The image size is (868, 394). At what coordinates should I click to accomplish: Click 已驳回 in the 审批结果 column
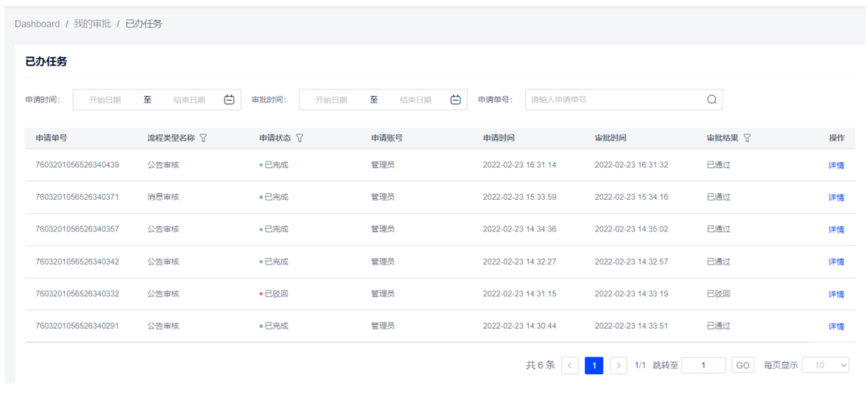point(719,294)
